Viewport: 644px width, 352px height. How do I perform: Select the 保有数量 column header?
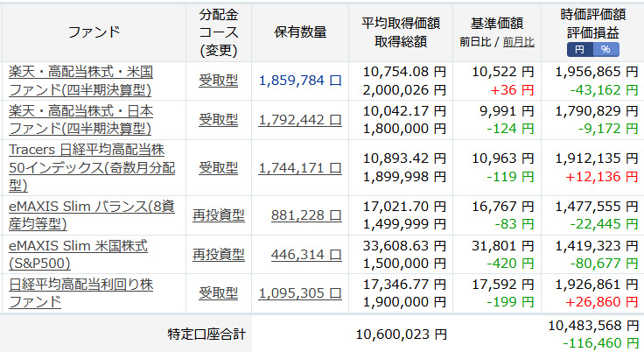pos(300,32)
